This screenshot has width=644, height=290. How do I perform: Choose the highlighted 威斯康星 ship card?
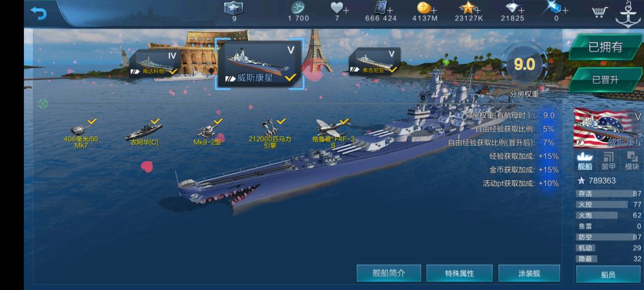[260, 64]
